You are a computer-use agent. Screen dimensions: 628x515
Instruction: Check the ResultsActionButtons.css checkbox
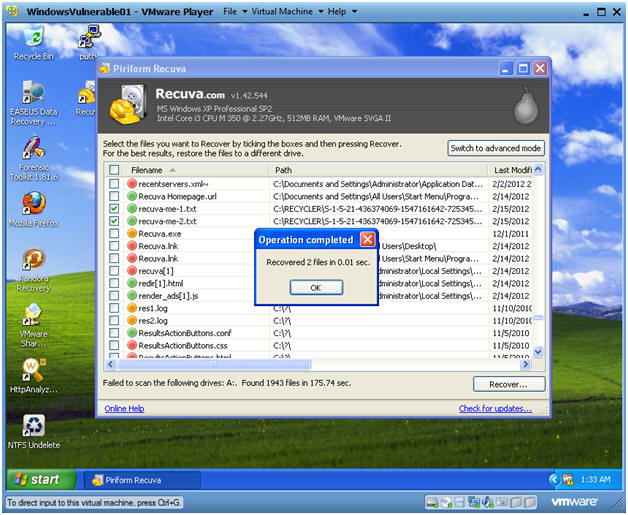pos(114,345)
